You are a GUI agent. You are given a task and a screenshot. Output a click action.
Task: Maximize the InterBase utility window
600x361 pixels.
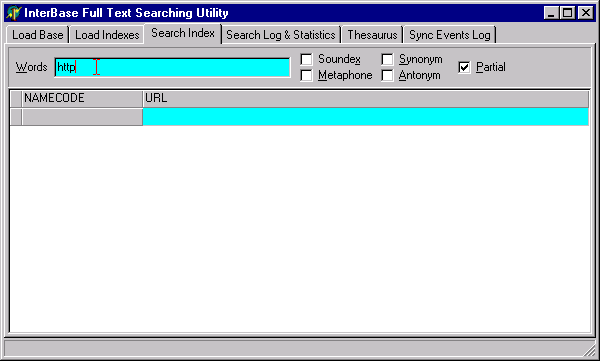567,13
